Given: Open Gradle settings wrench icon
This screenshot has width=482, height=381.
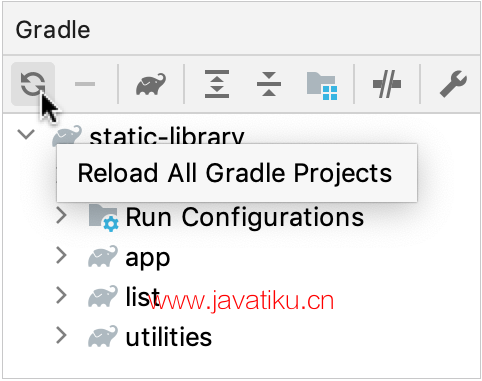Looking at the screenshot, I should [x=453, y=84].
